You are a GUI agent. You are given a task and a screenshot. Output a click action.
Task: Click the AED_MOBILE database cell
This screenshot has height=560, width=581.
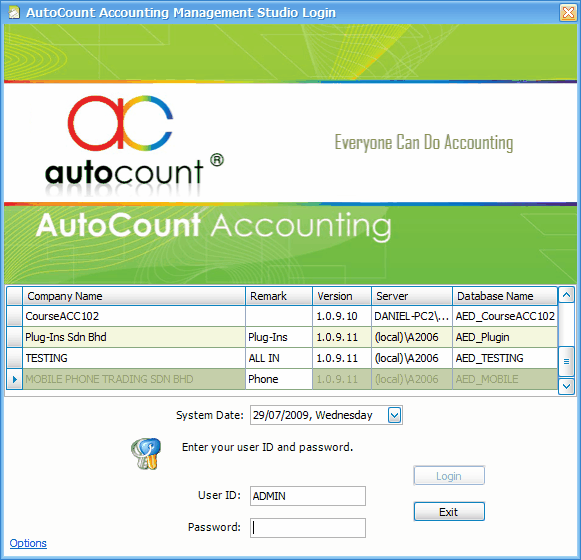(x=505, y=379)
